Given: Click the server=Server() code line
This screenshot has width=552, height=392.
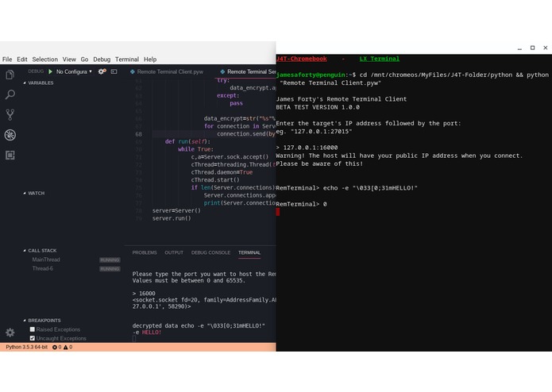Looking at the screenshot, I should coord(176,210).
